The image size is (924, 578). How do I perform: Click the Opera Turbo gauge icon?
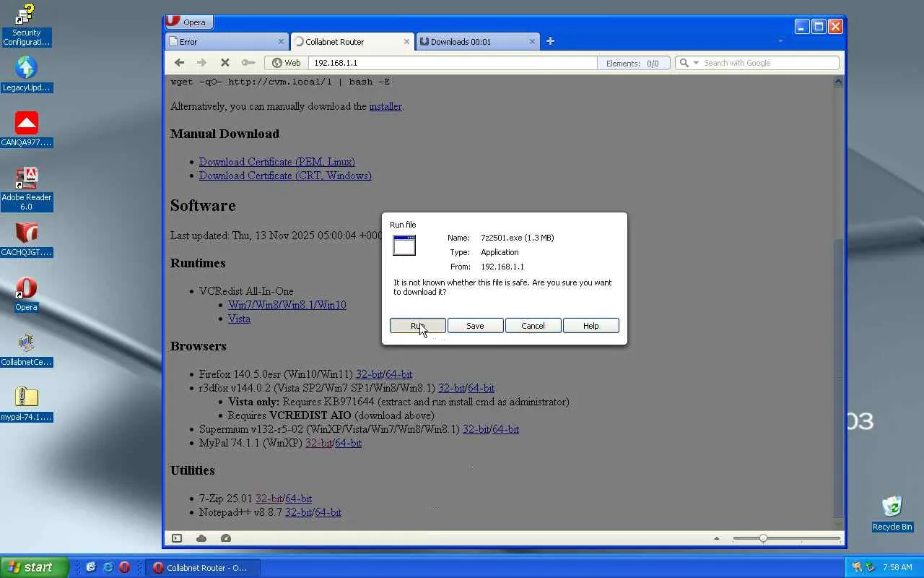226,538
